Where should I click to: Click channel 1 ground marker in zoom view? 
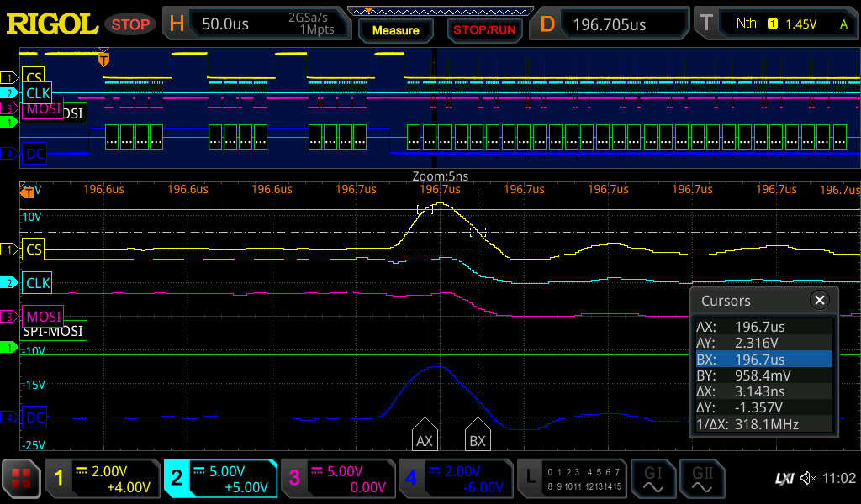pos(9,249)
